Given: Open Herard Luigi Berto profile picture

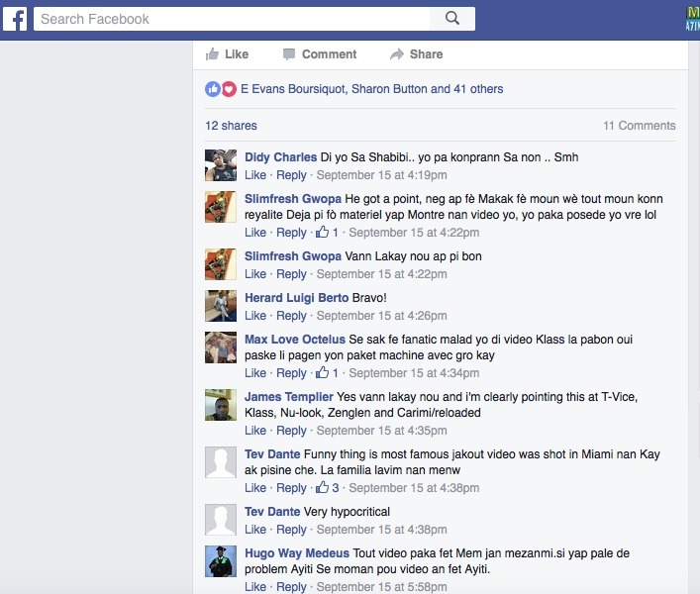Looking at the screenshot, I should pos(221,306).
